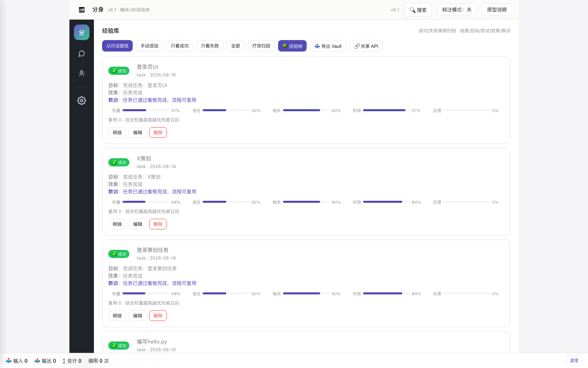
Task: Select the 从对话提炼 filter tab
Action: pos(117,46)
